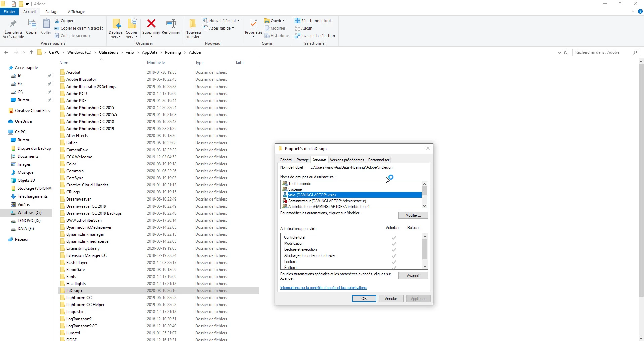
Task: Collapse the ribbon with the chevron
Action: 633,11
